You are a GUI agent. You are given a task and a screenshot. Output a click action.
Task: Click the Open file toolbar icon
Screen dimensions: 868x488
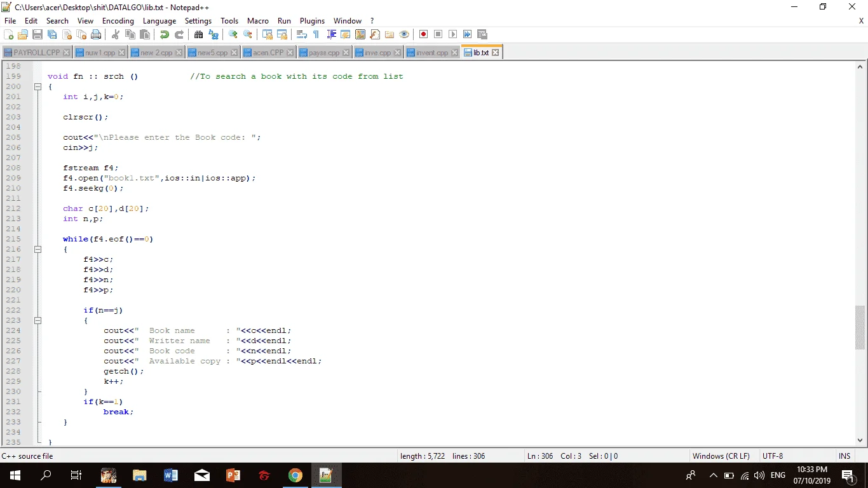(x=23, y=34)
